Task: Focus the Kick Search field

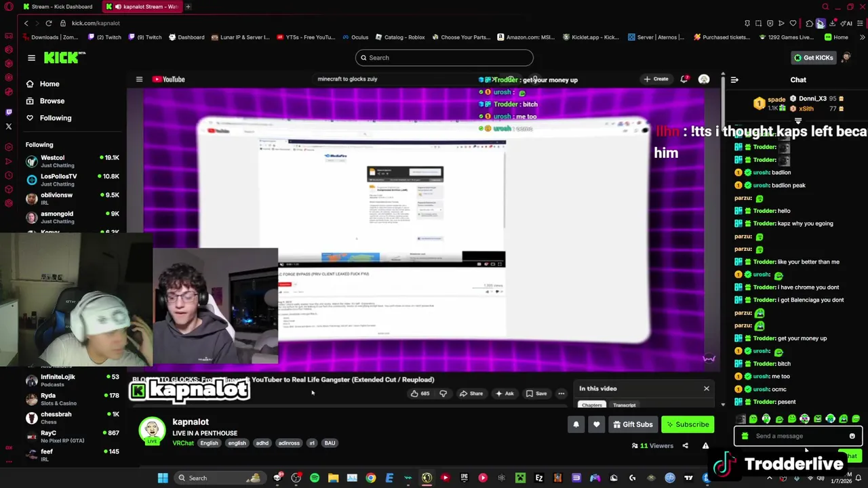Action: pyautogui.click(x=444, y=58)
